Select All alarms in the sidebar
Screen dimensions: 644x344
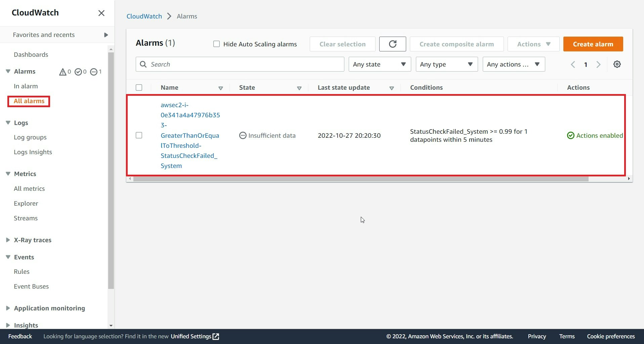pyautogui.click(x=29, y=101)
